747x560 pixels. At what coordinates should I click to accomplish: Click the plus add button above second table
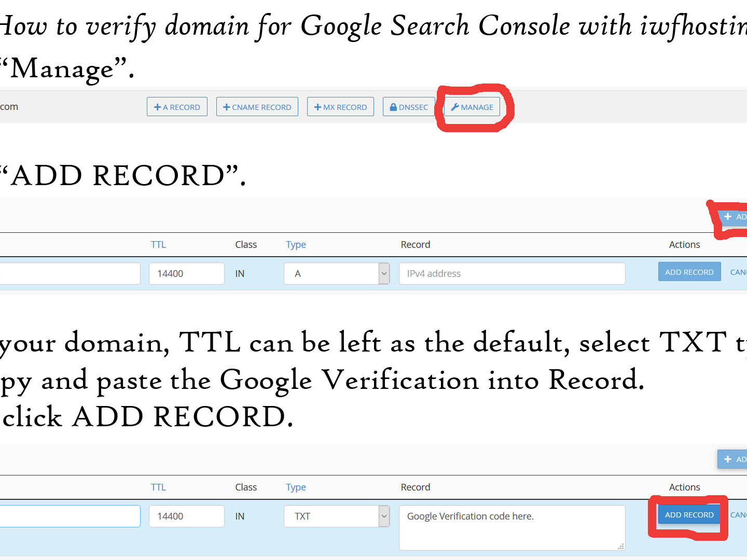(x=732, y=459)
